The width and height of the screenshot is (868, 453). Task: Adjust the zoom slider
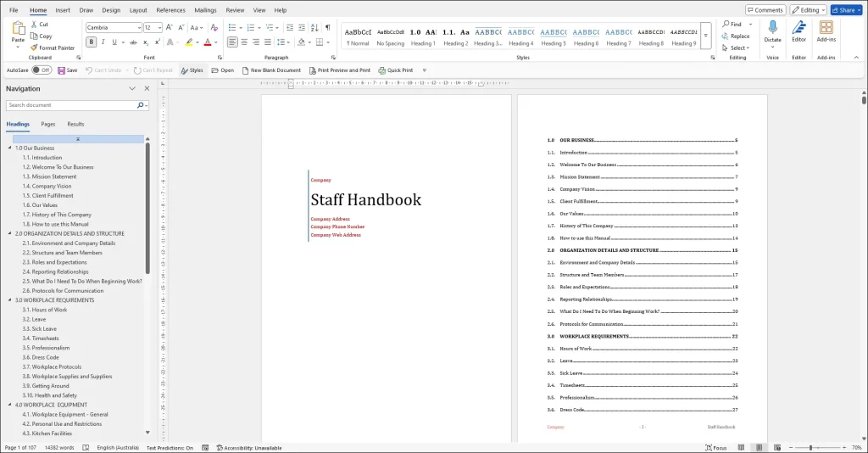click(x=810, y=447)
